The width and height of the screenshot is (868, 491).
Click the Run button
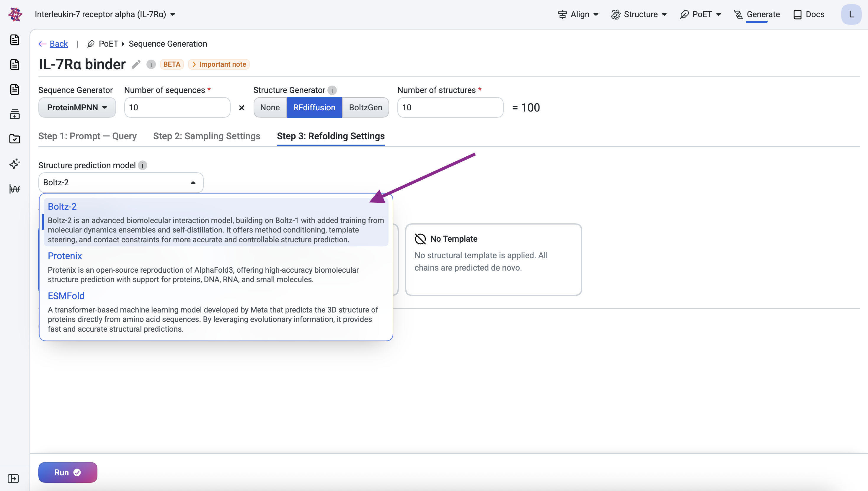(68, 472)
